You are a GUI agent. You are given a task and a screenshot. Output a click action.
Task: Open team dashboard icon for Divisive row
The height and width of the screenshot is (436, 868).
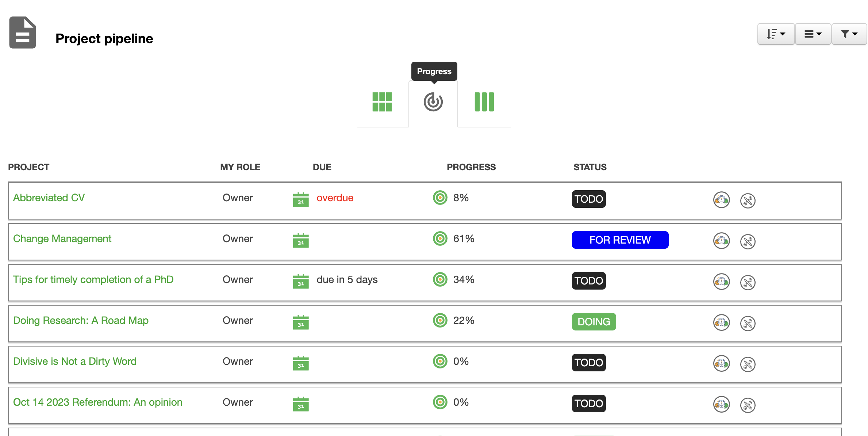click(x=722, y=363)
